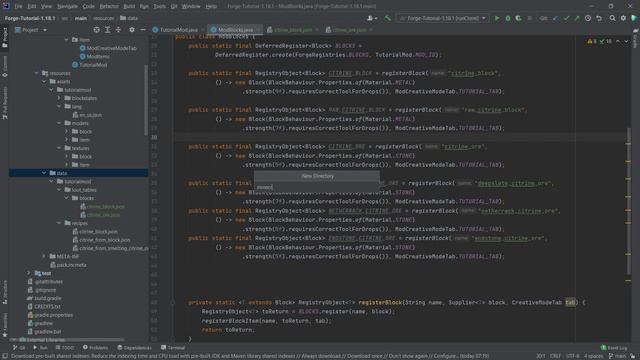
Task: Expand the test folder
Action: pyautogui.click(x=29, y=273)
